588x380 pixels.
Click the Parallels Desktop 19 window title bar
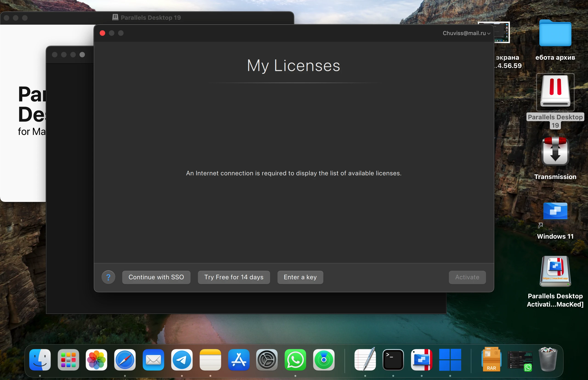147,18
